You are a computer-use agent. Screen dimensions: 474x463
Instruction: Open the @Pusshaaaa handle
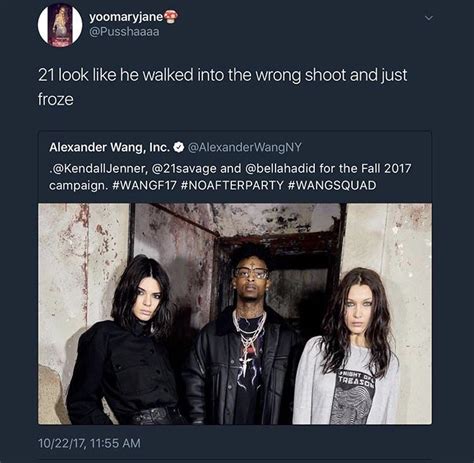124,32
